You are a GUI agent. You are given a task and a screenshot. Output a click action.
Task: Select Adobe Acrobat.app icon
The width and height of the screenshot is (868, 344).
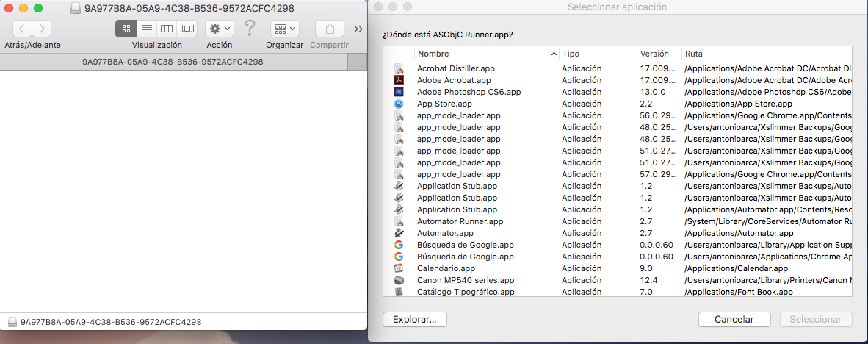tap(399, 80)
